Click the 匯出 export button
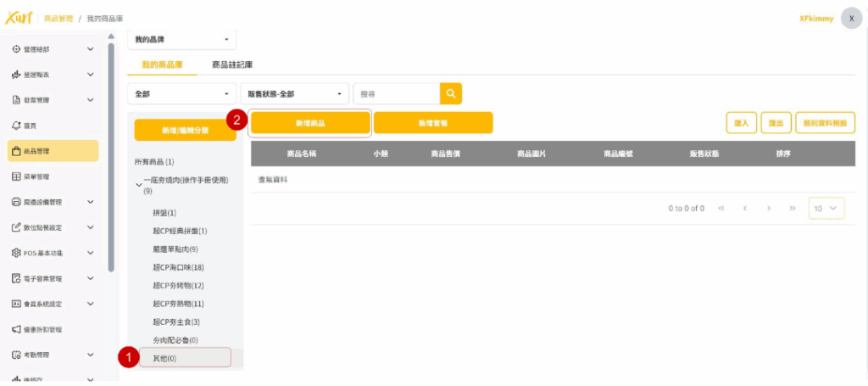 (776, 123)
